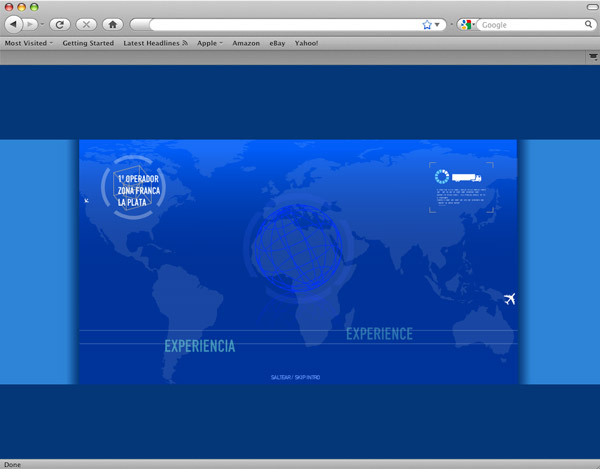Viewport: 600px width, 469px height.
Task: Open the search engine selector dropdown
Action: coord(468,23)
